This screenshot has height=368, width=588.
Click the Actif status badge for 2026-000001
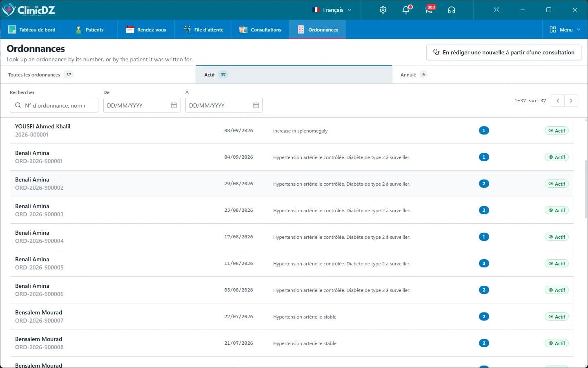(557, 130)
